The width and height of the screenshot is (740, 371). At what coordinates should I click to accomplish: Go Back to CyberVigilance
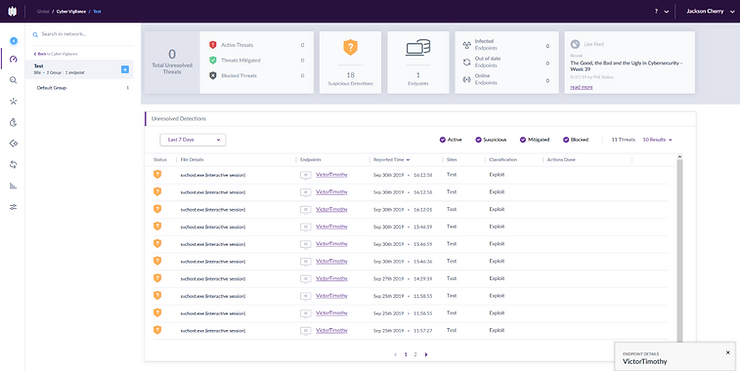click(x=56, y=54)
